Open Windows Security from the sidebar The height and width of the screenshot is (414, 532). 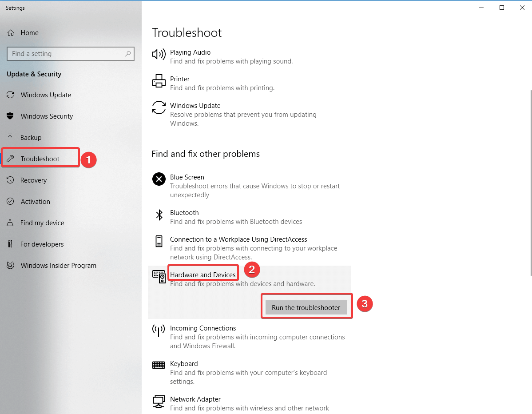coord(47,116)
